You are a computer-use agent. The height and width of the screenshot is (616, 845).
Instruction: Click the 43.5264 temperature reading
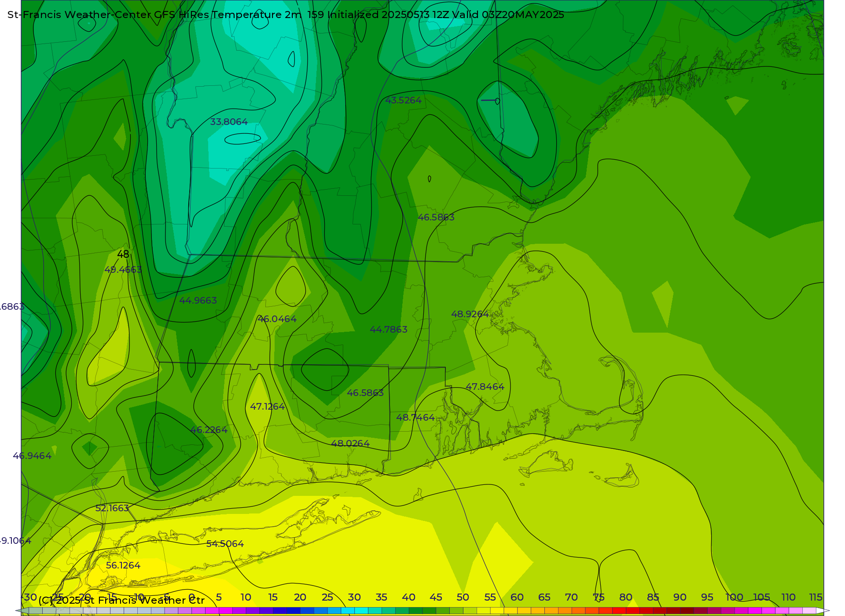coord(403,100)
